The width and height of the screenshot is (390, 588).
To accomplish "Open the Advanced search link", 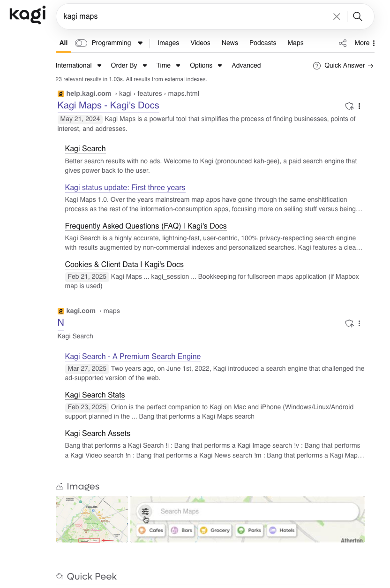I will pos(246,66).
